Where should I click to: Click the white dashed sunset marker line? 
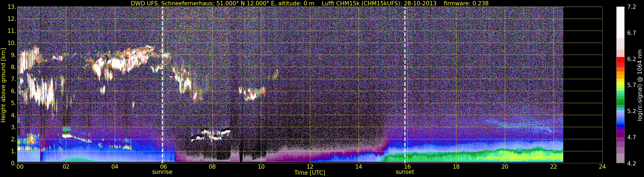(405, 85)
